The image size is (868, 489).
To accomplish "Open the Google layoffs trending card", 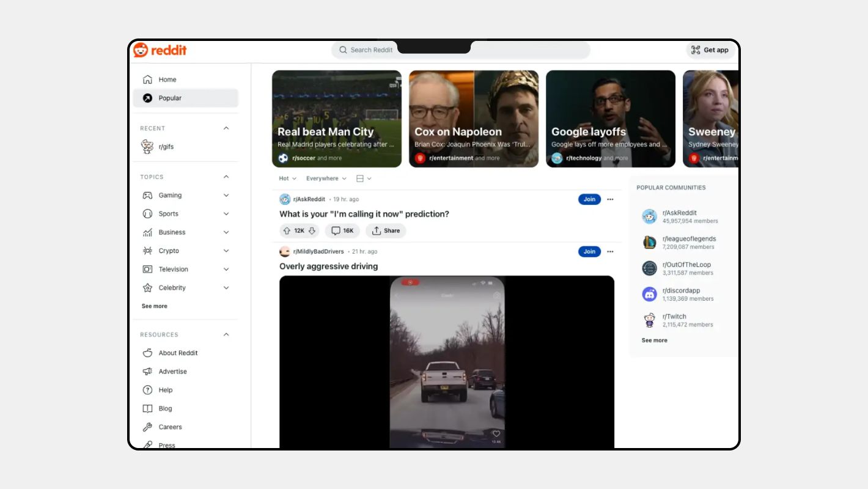I will pyautogui.click(x=610, y=119).
